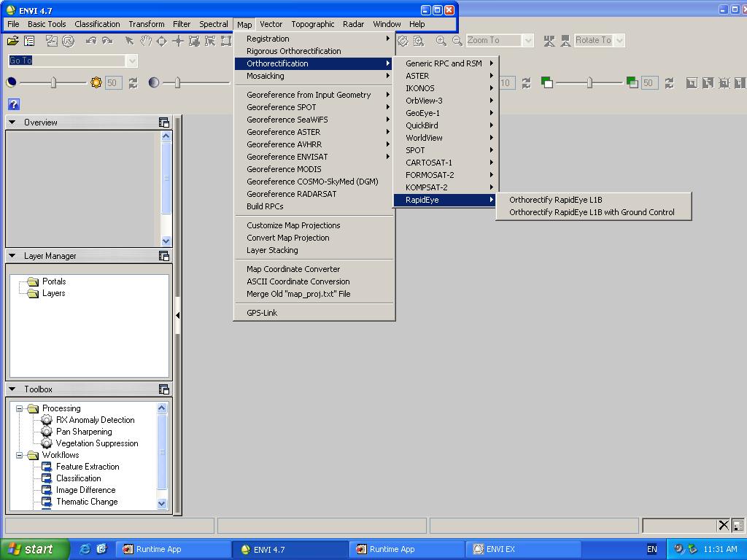Open Internet Explorer from quick launch
This screenshot has height=560, width=747.
(85, 548)
